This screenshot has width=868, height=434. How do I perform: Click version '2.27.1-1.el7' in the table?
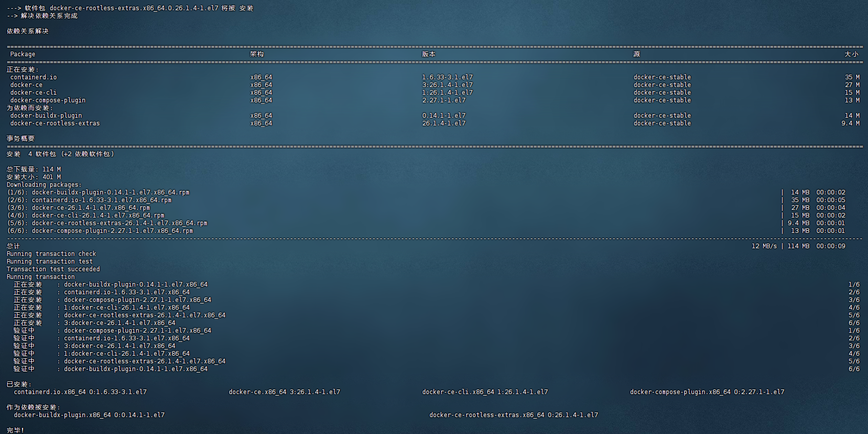(444, 100)
